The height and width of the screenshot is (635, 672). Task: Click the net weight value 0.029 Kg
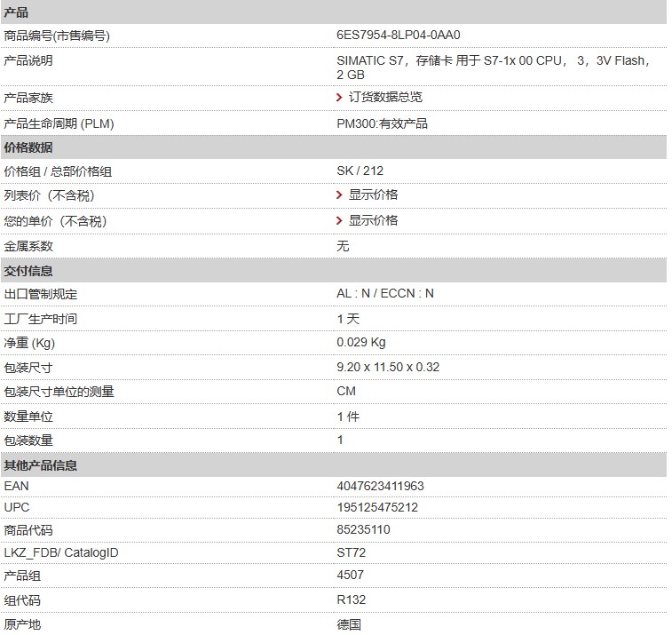point(360,342)
